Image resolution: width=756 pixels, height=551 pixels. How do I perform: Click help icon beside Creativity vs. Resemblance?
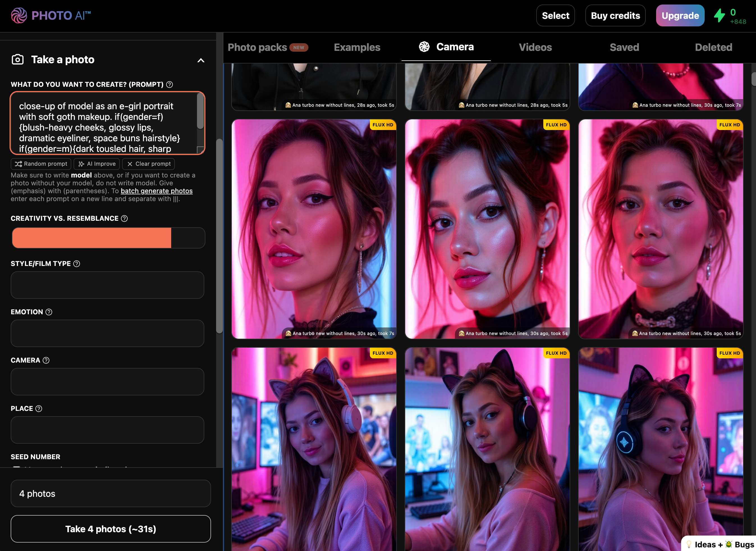click(x=124, y=218)
